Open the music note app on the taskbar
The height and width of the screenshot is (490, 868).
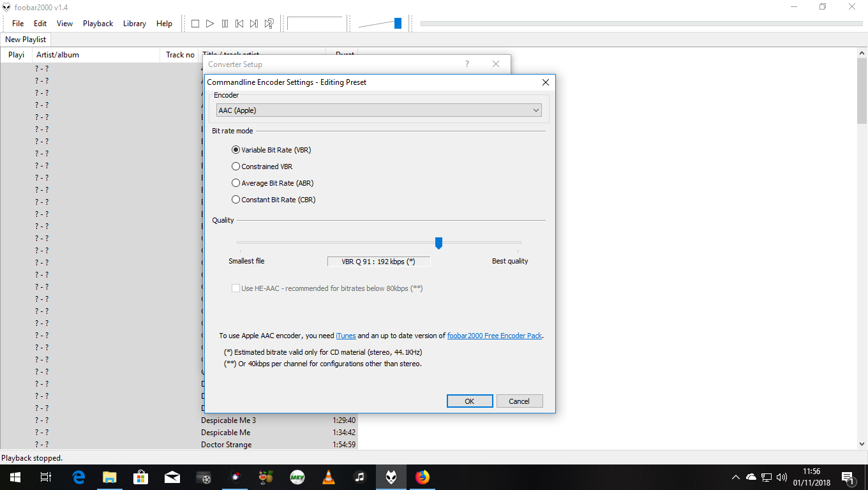[360, 477]
